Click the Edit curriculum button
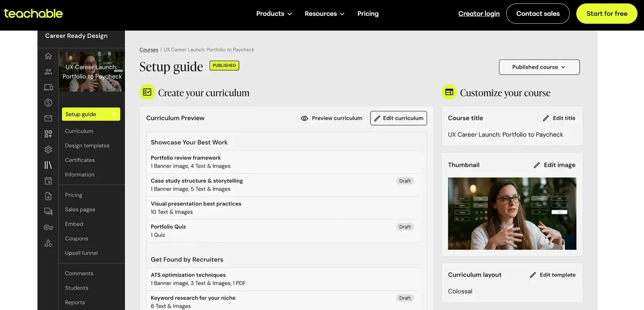 tap(398, 118)
